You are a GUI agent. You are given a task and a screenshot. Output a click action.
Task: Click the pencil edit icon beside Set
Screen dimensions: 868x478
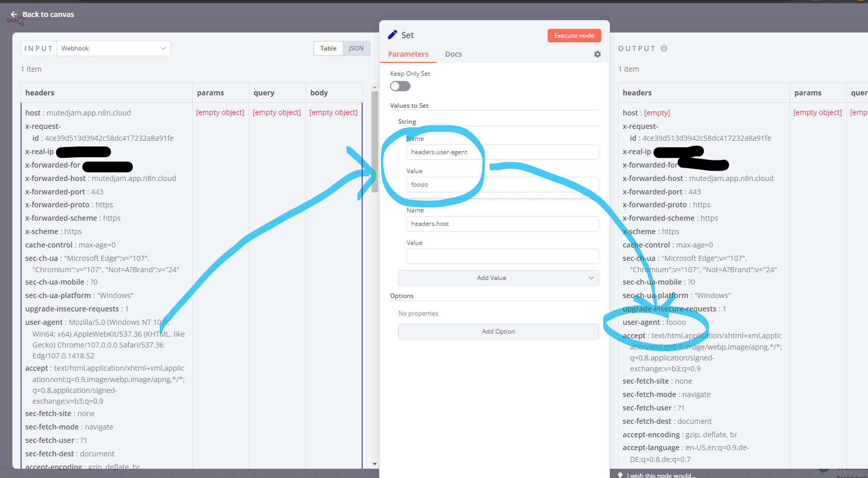pyautogui.click(x=392, y=35)
